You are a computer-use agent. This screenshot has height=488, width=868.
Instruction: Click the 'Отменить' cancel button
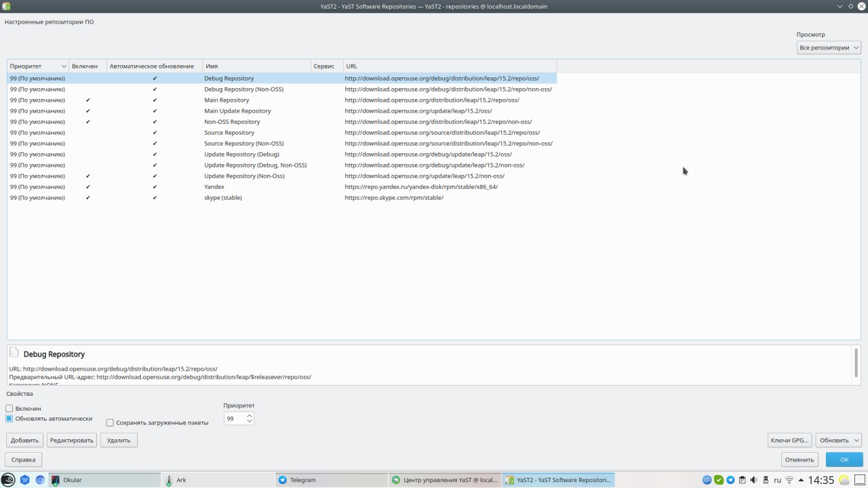click(800, 460)
